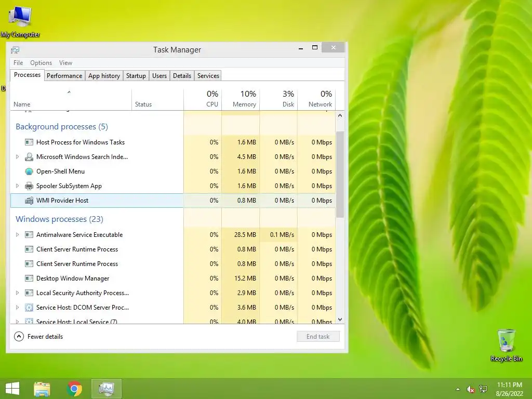
Task: Switch to the Details tab
Action: click(x=182, y=76)
